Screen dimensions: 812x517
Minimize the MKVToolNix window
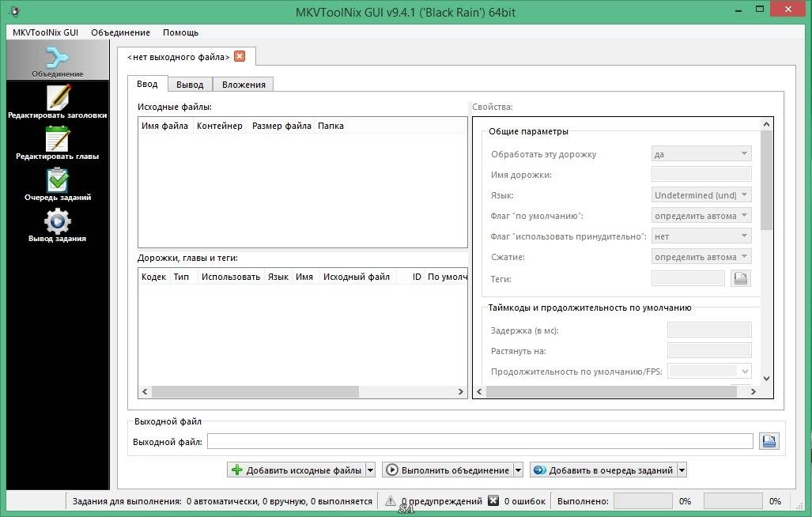click(x=738, y=9)
